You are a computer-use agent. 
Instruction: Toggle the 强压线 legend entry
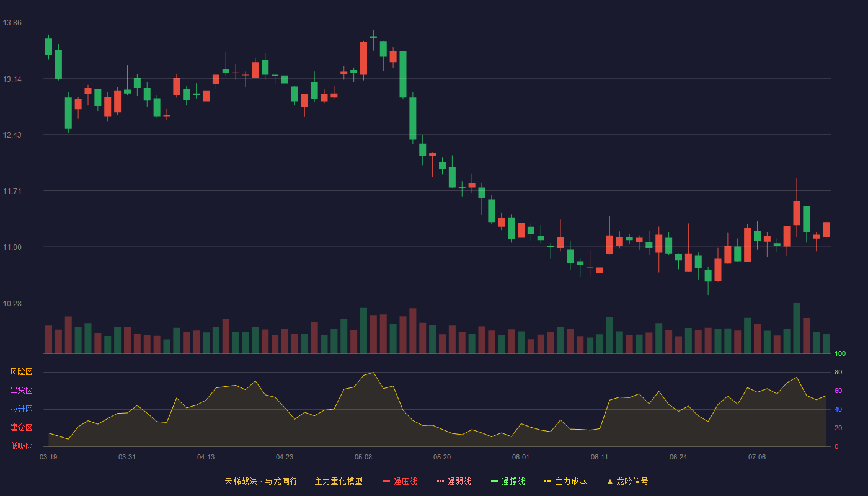400,481
